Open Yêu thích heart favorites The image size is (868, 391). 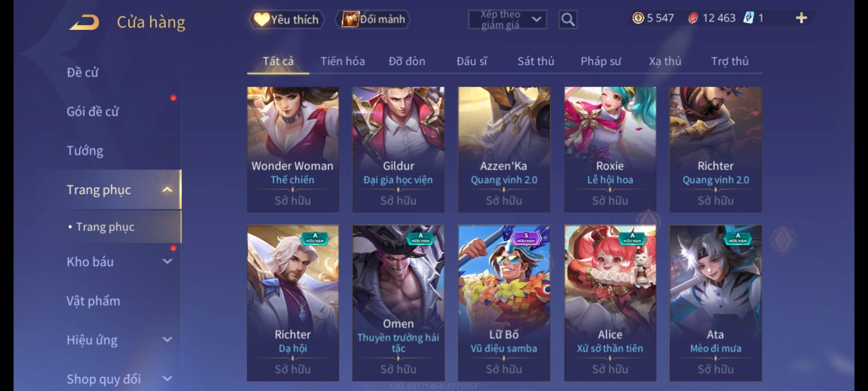point(286,19)
